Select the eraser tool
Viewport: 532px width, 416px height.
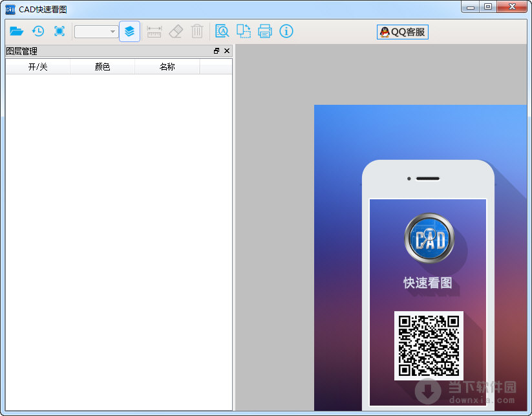coord(176,31)
